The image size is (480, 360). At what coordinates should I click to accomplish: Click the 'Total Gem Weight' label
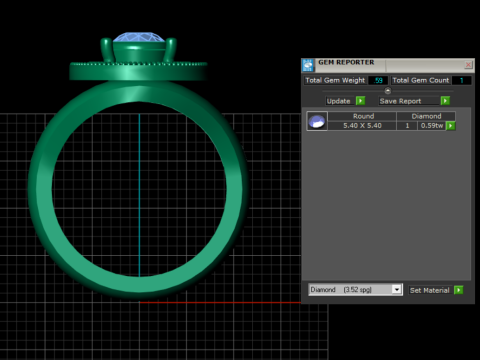335,80
